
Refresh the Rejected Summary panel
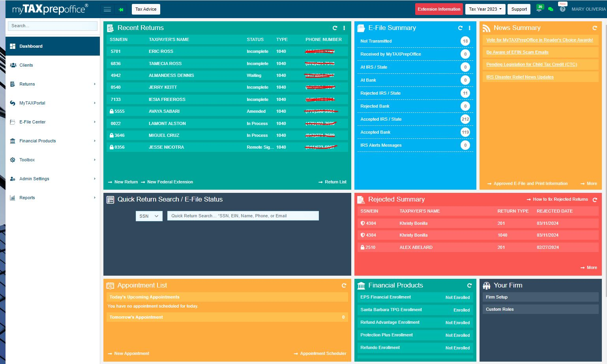click(595, 200)
